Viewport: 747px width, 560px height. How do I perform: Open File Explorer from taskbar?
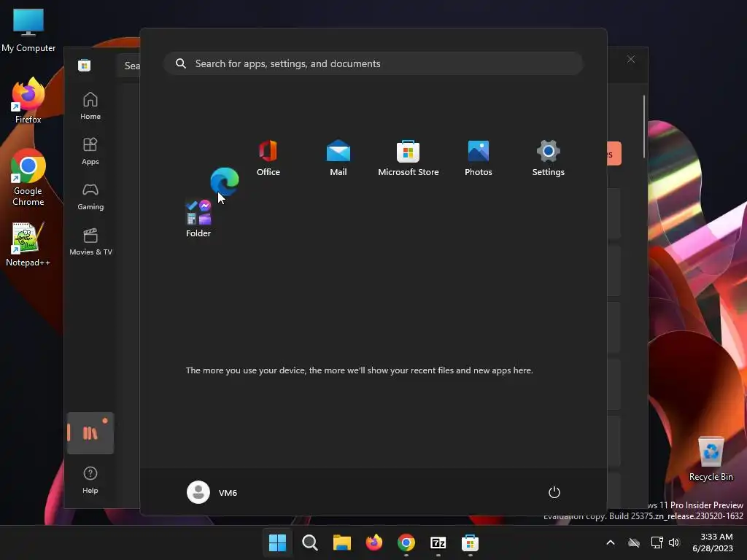point(341,542)
